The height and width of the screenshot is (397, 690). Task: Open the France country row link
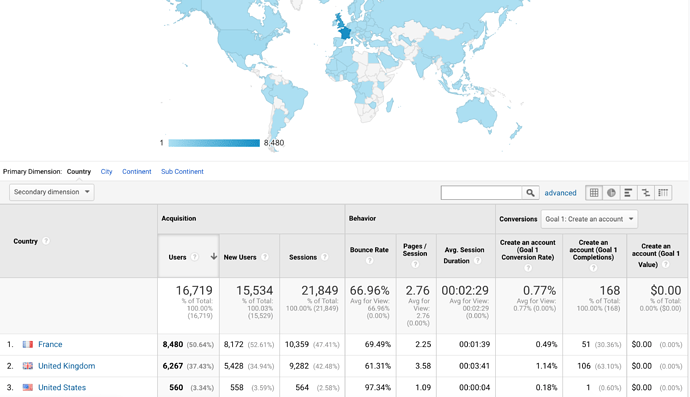[50, 344]
